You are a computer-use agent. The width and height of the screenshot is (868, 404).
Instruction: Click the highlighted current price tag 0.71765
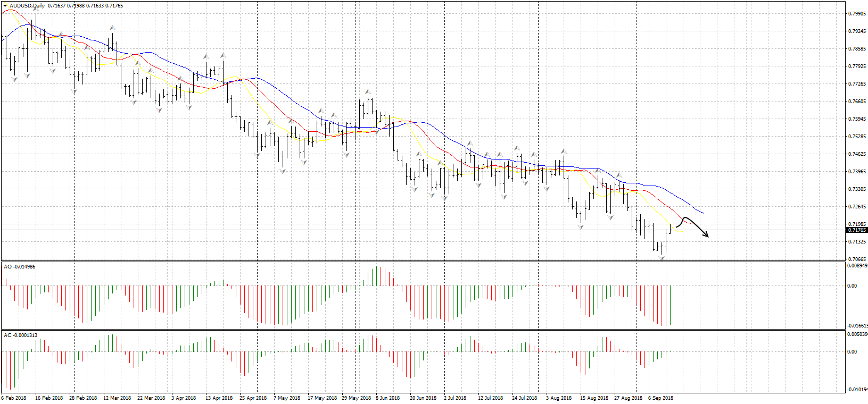857,230
